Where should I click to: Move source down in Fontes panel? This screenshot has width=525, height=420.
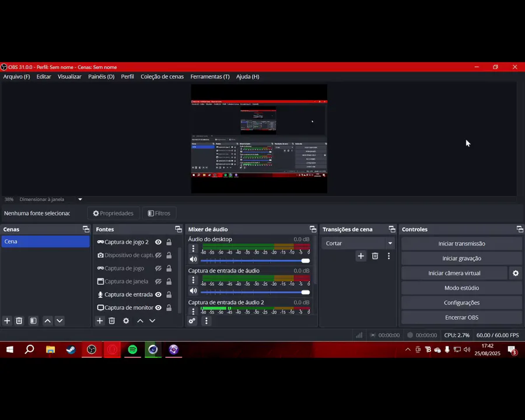point(152,321)
